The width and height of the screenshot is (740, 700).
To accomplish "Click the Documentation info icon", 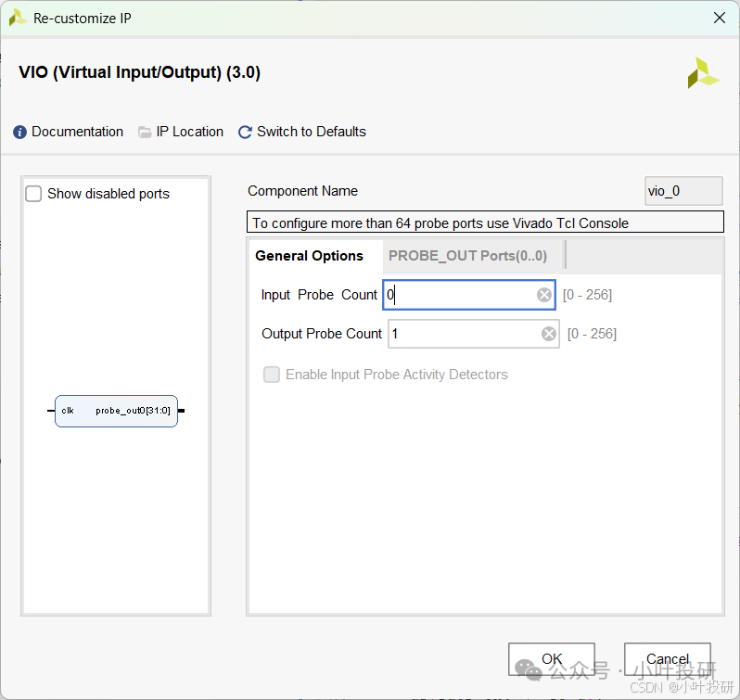I will pyautogui.click(x=20, y=133).
